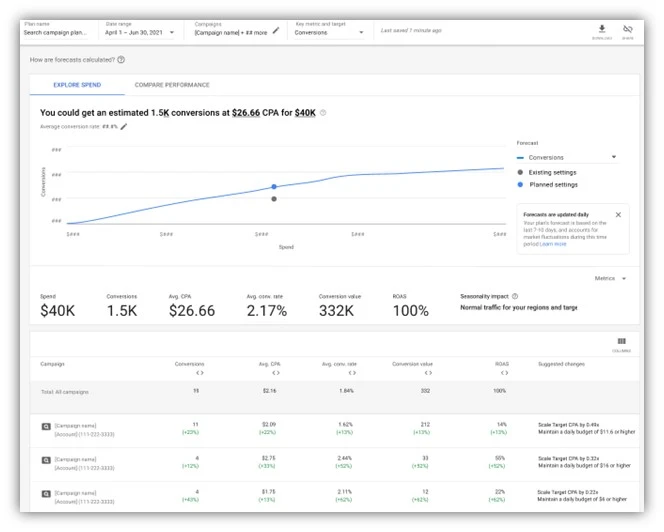Click the Learn more link
This screenshot has width=664, height=532.
553,244
